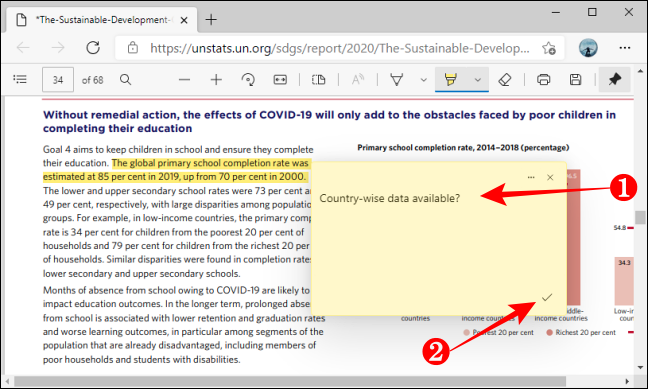Select the Highlight tool

point(450,79)
